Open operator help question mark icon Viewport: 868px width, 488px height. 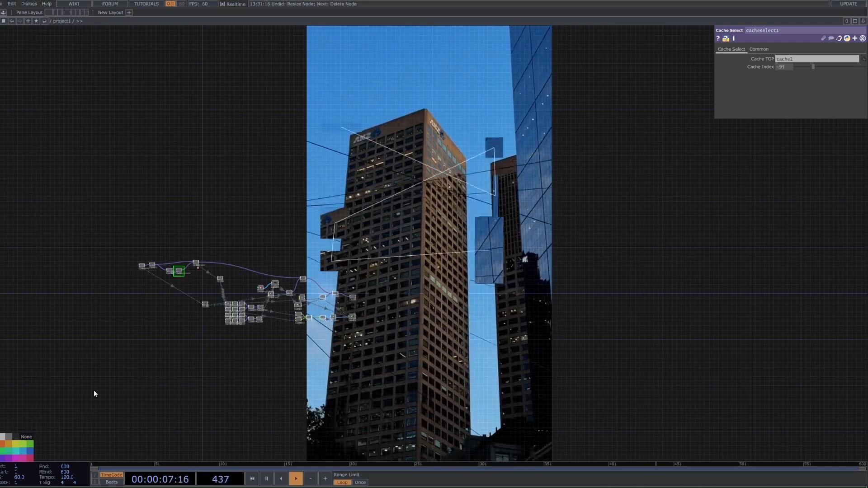coord(718,38)
